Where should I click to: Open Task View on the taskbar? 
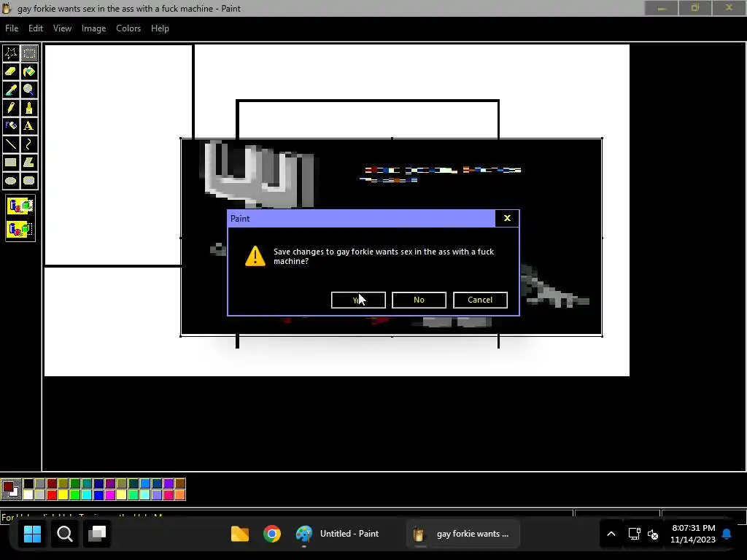(x=97, y=534)
